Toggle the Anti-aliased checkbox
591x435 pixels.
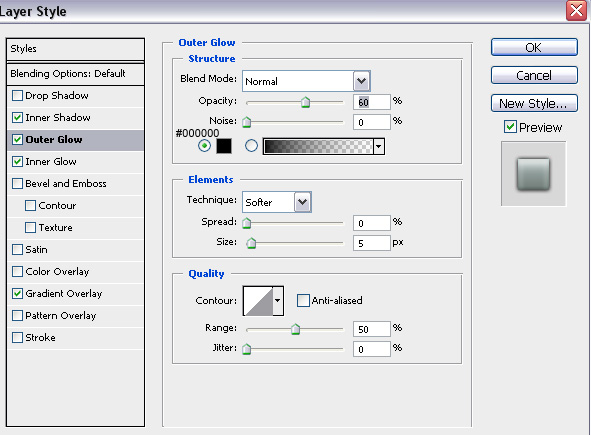coord(303,300)
